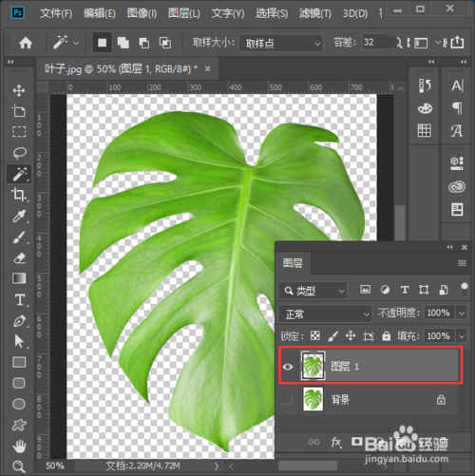Choose Add to Selection mode button
Image resolution: width=475 pixels, height=476 pixels.
pos(123,43)
